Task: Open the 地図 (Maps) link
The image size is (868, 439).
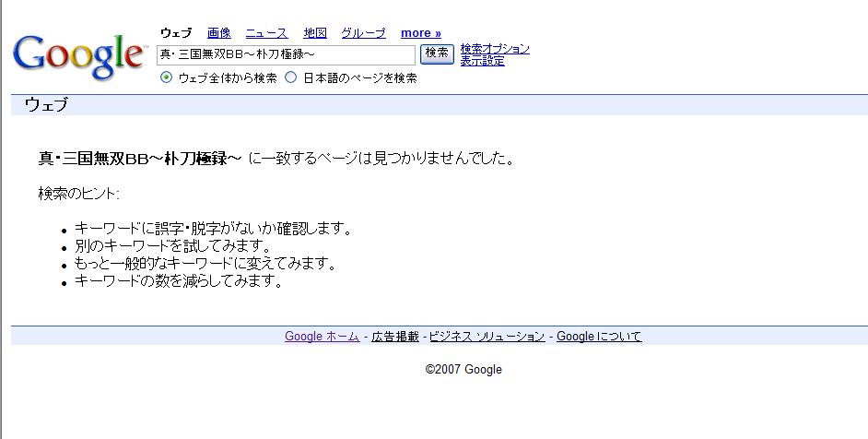Action: pyautogui.click(x=315, y=33)
